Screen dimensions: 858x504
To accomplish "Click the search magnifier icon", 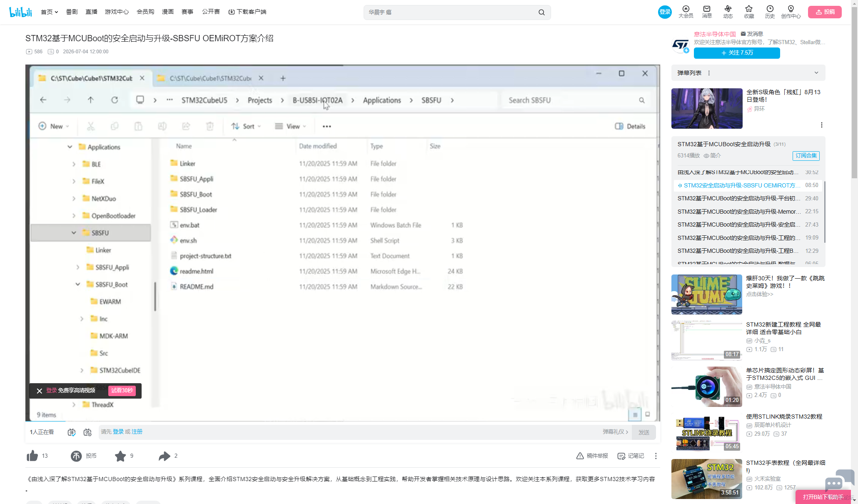I will [x=541, y=12].
